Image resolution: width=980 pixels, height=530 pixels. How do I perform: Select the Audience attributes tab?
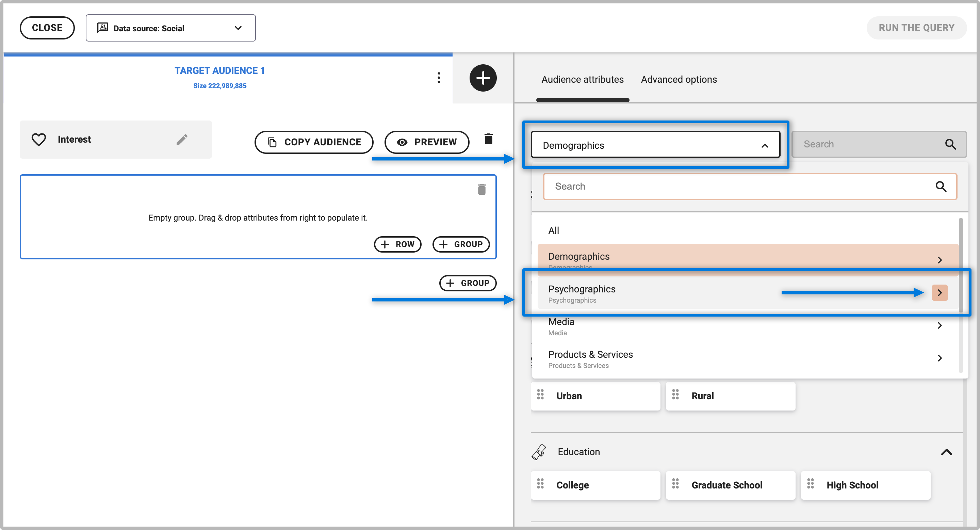point(582,80)
